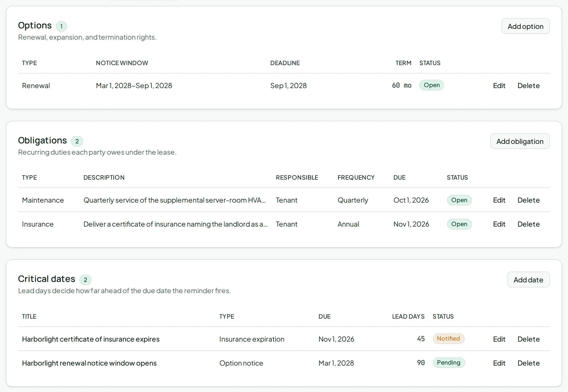This screenshot has height=392, width=568.
Task: Click 'Quarterly service of the supplemental server-room' description
Action: point(174,200)
